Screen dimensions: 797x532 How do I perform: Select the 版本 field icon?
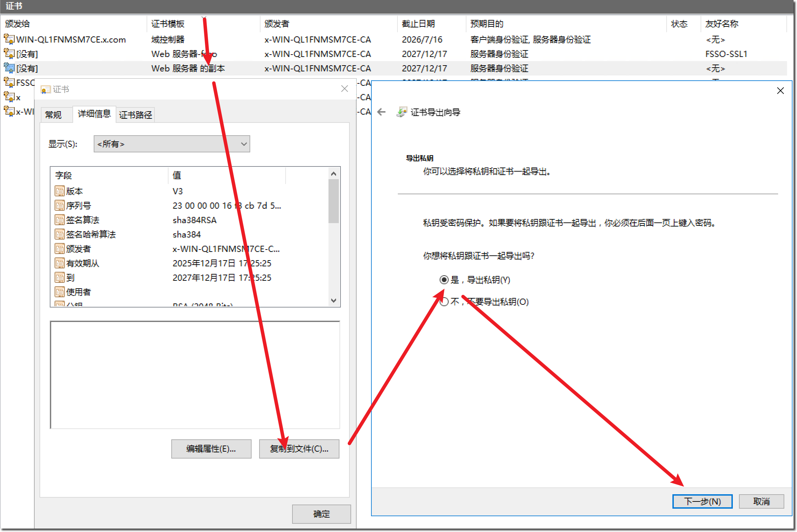(60, 191)
